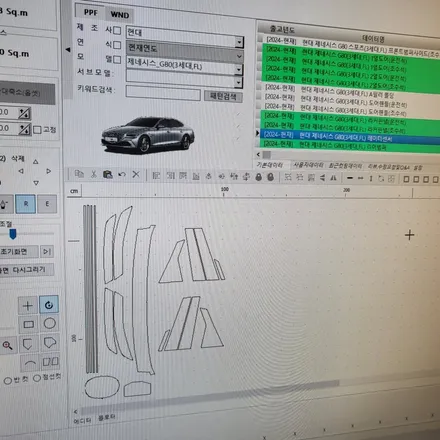The width and height of the screenshot is (440, 440).
Task: Select the rotate tool in left panel
Action: (49, 304)
